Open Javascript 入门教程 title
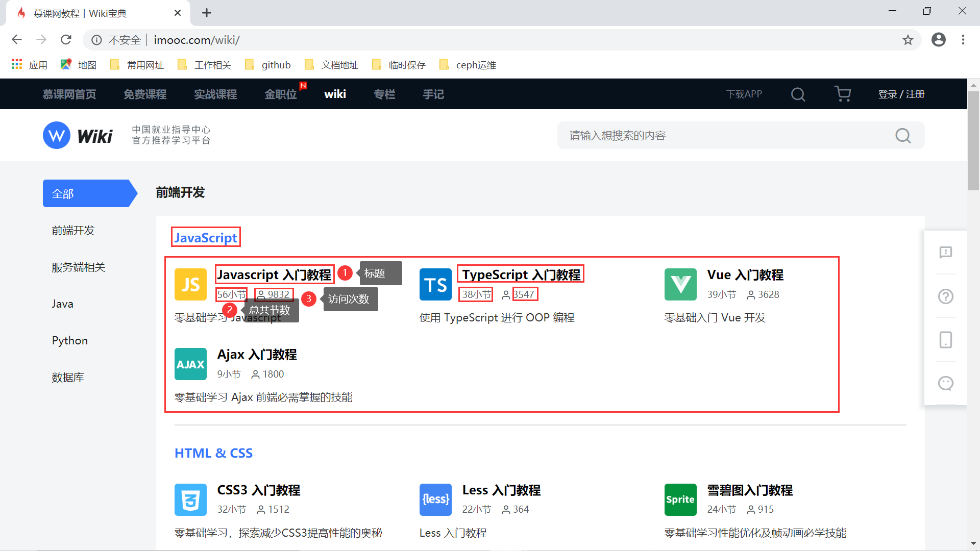This screenshot has width=980, height=551. (275, 274)
